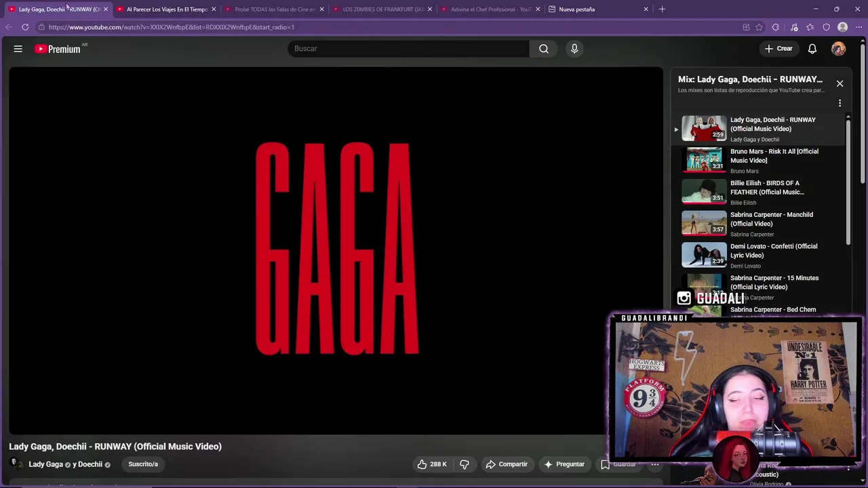Share the video via Compartir
Viewport: 868px width, 488px height.
point(507,464)
